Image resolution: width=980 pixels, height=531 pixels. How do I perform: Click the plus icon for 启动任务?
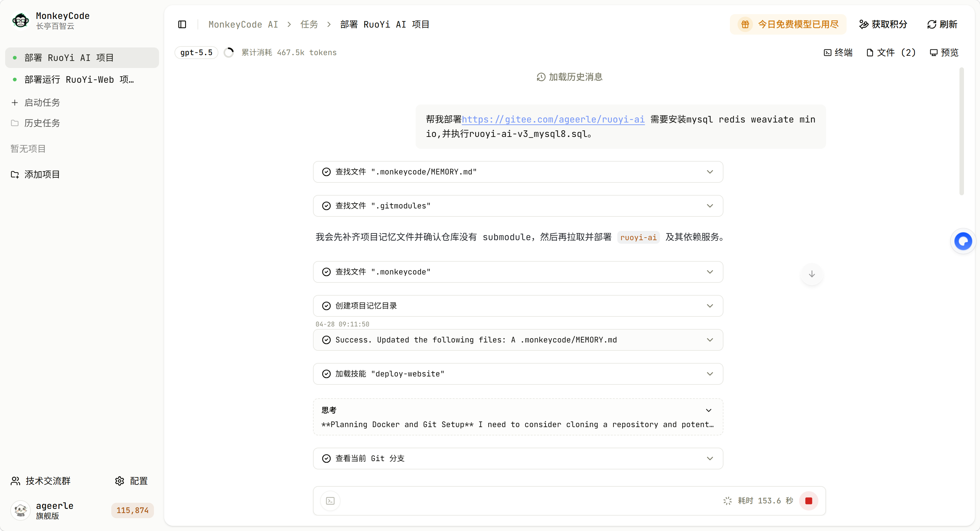pos(14,102)
